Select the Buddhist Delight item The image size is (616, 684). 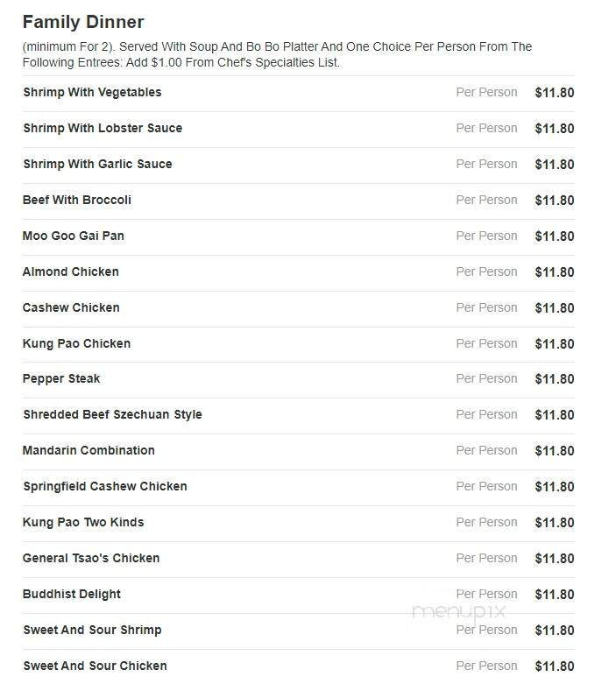pyautogui.click(x=72, y=594)
